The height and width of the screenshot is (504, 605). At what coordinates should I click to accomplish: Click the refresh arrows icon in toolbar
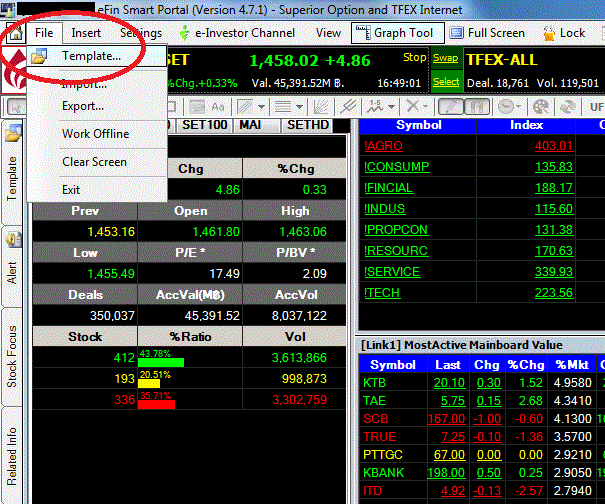[x=567, y=107]
